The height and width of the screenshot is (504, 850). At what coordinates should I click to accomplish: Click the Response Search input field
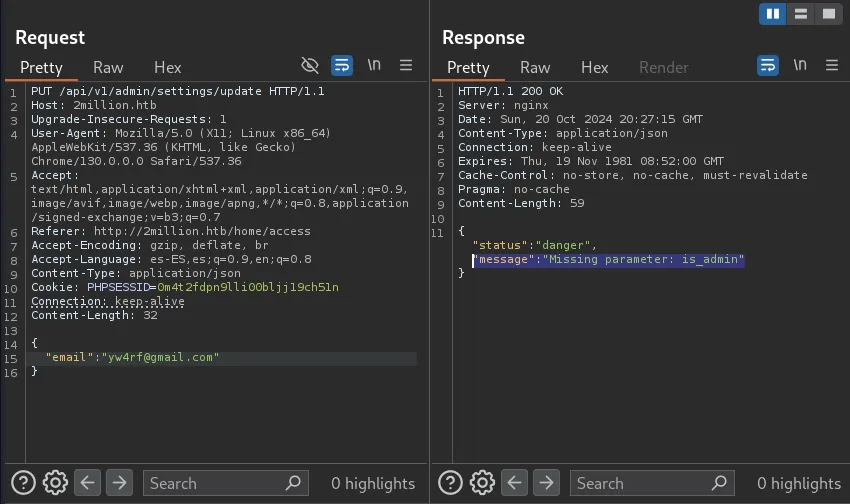pos(640,483)
